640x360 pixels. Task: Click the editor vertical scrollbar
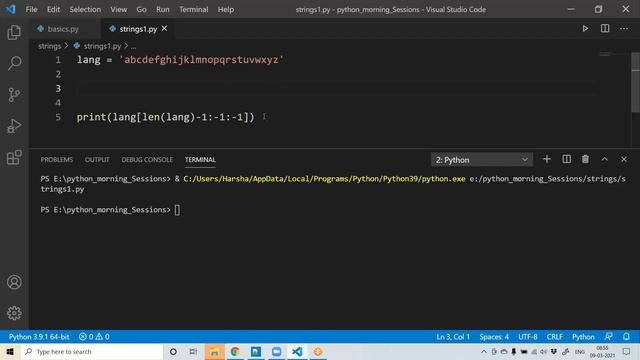tap(636, 82)
